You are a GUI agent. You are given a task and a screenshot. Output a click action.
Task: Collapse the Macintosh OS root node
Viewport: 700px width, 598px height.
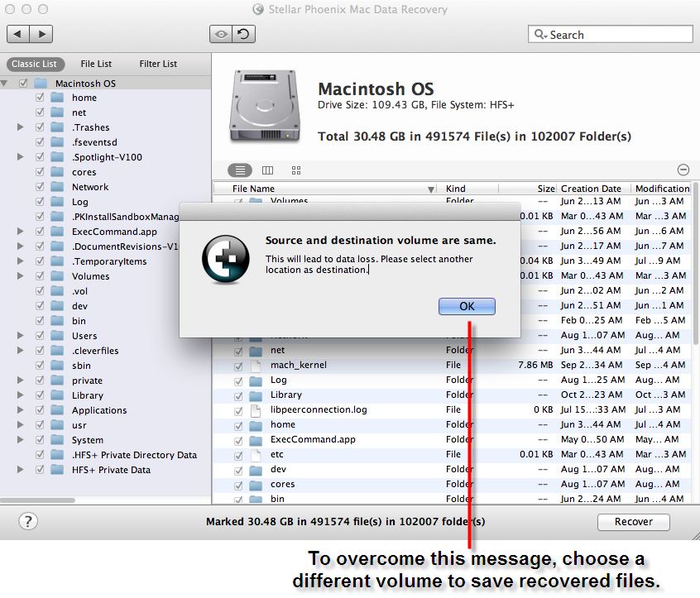pyautogui.click(x=6, y=84)
